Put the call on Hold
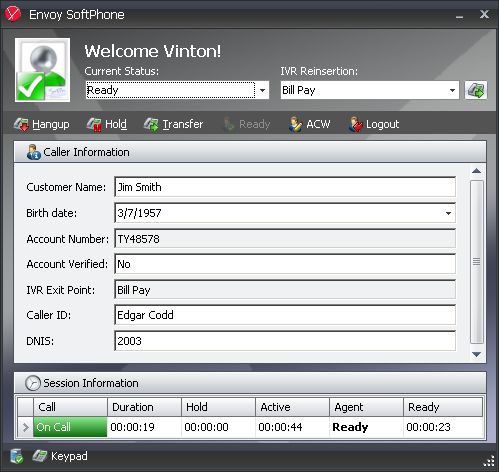Image resolution: width=499 pixels, height=472 pixels. (107, 124)
